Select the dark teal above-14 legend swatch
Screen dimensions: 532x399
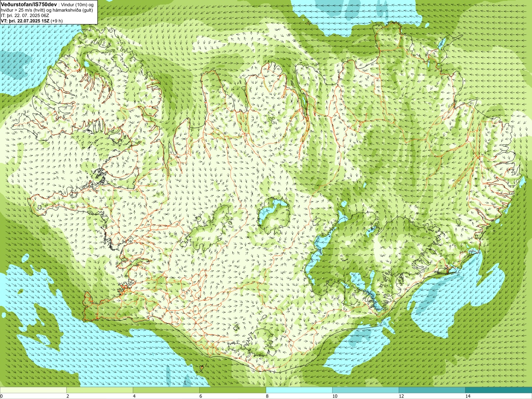[499, 391]
